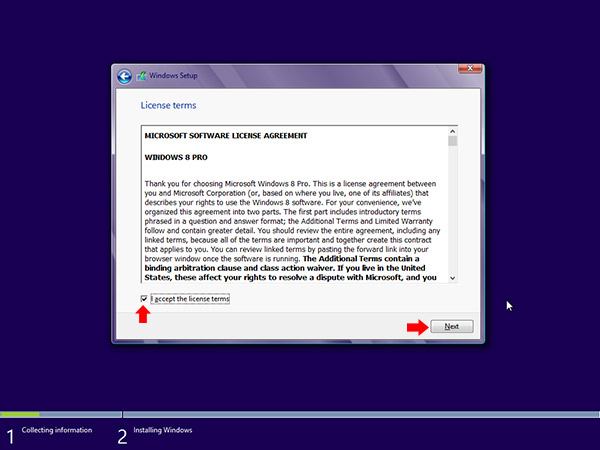The height and width of the screenshot is (450, 600).
Task: Click the Next button
Action: [452, 326]
